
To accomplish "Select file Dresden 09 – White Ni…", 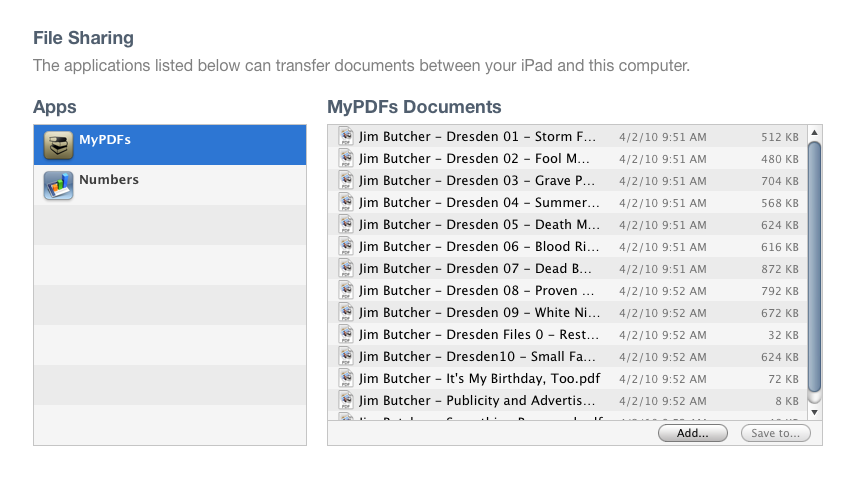I will tap(568, 312).
